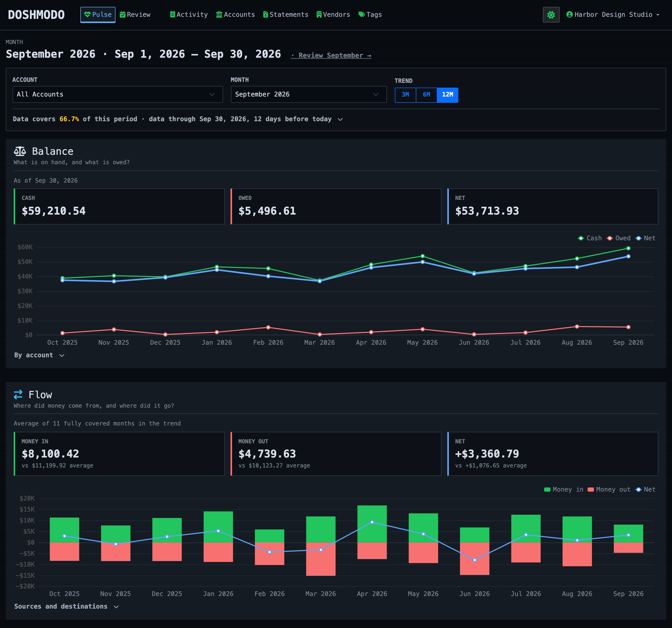Click the Jun 2026 Net flow point

click(475, 560)
